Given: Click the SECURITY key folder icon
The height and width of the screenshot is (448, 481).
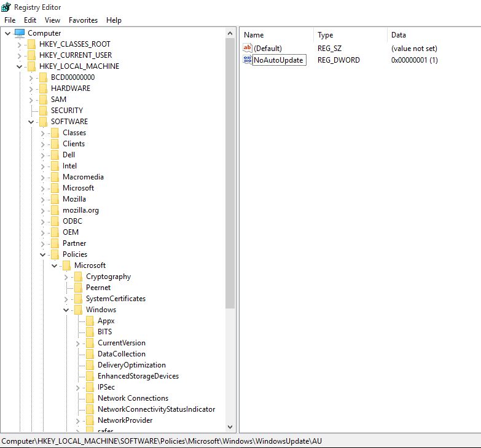Looking at the screenshot, I should [43, 111].
